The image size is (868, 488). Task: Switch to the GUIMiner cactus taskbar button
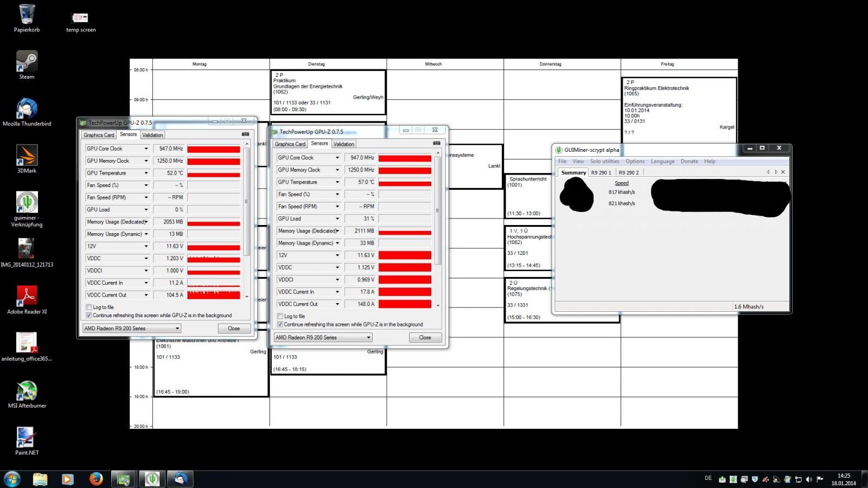click(152, 479)
